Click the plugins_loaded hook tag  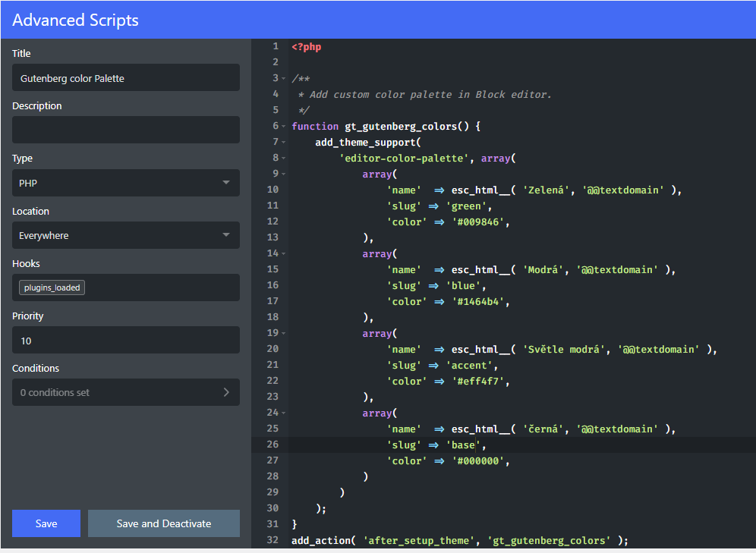point(52,287)
